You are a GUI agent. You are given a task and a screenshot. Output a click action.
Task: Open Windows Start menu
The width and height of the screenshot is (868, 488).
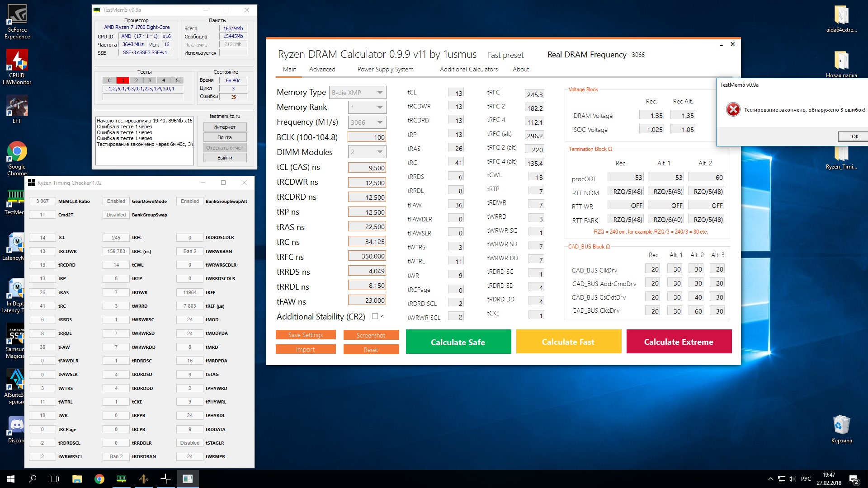coord(11,479)
